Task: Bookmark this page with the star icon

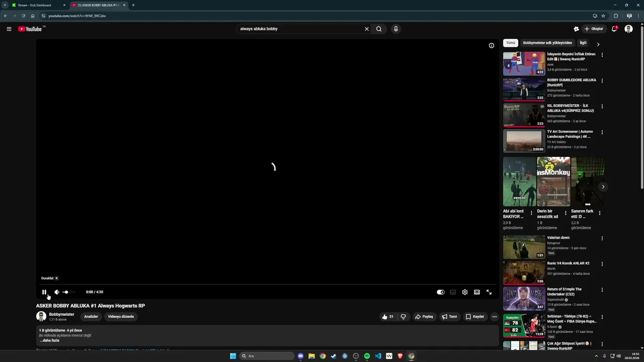Action: pyautogui.click(x=603, y=16)
